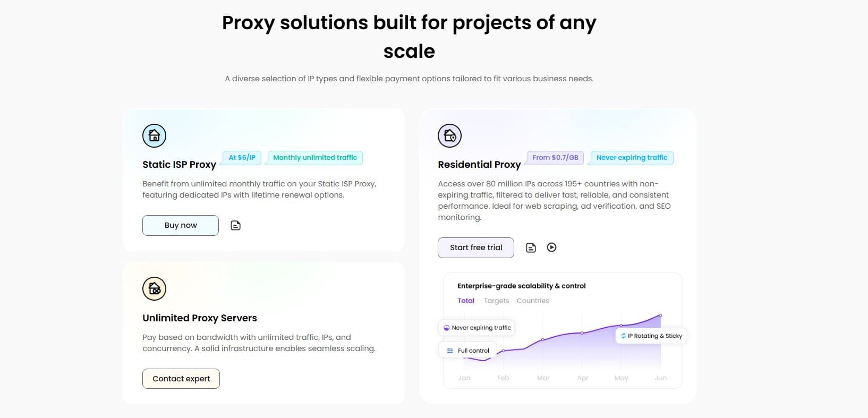Click the Monthly unlimited traffic tag
The image size is (868, 418).
[315, 158]
